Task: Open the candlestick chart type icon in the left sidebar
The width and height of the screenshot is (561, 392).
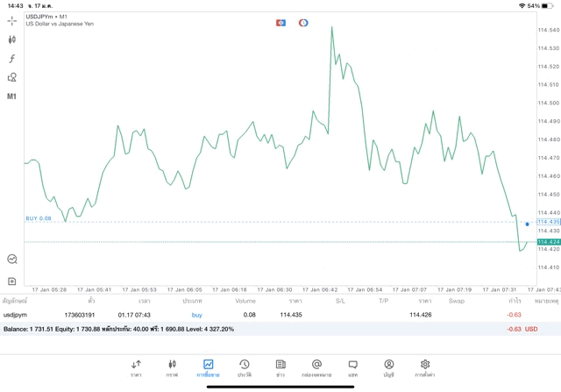Action: pos(11,39)
